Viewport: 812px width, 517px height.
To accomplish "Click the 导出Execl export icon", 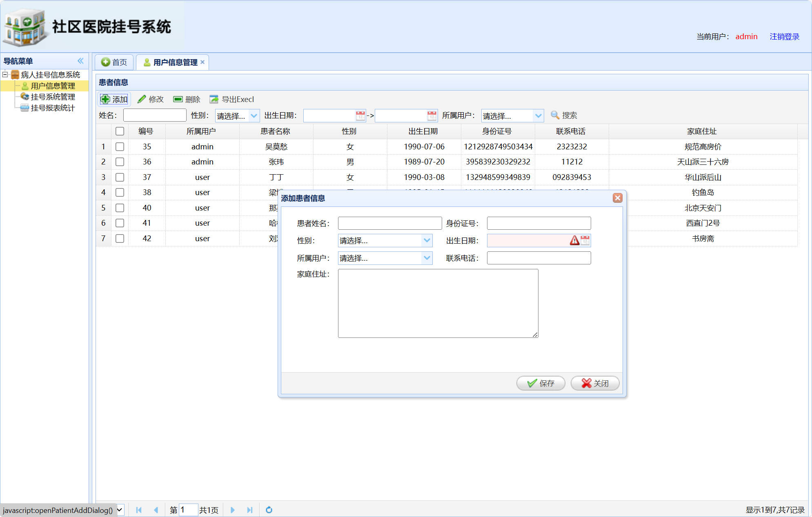I will [x=214, y=99].
